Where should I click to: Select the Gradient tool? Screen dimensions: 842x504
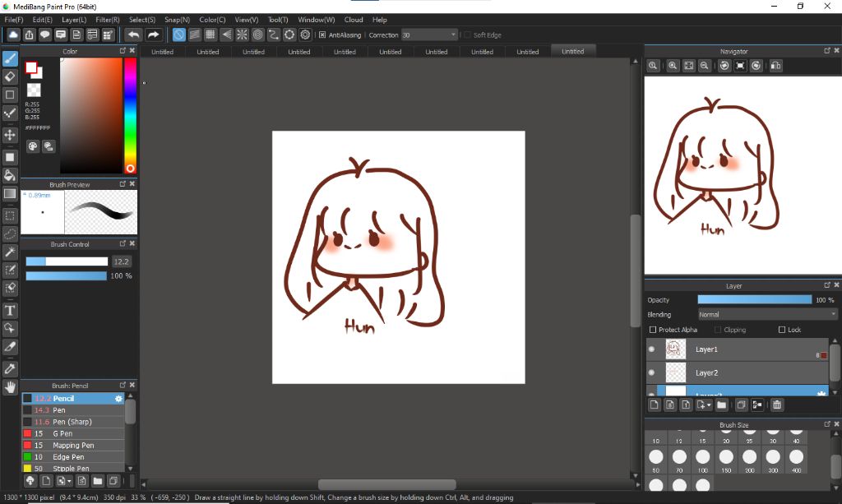(10, 194)
